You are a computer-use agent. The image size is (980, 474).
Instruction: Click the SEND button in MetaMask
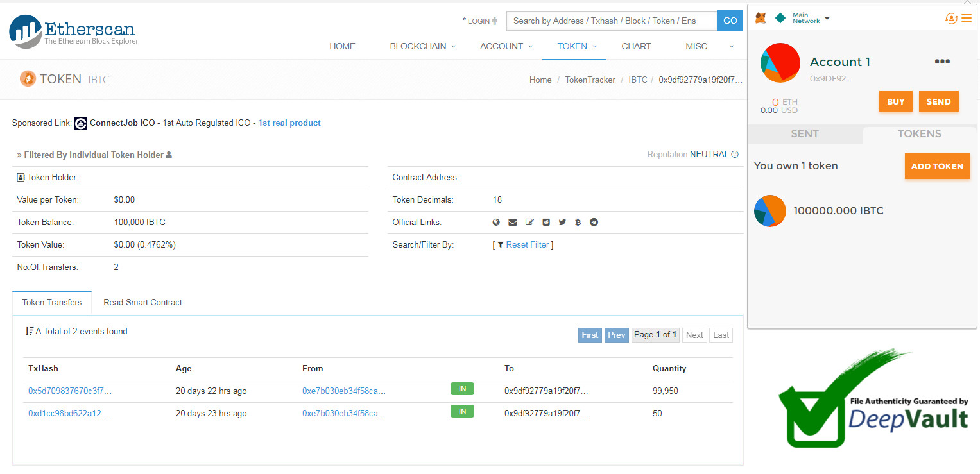(939, 102)
